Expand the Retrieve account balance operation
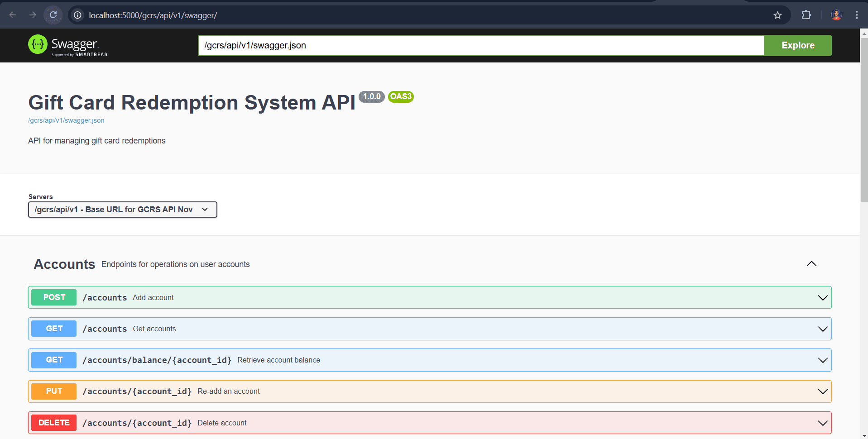 point(430,360)
